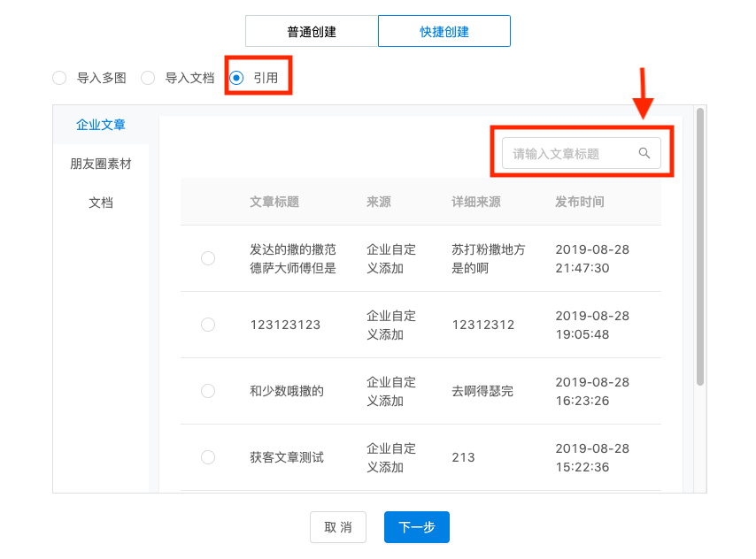Open the 企业文章 side tab

(x=101, y=125)
